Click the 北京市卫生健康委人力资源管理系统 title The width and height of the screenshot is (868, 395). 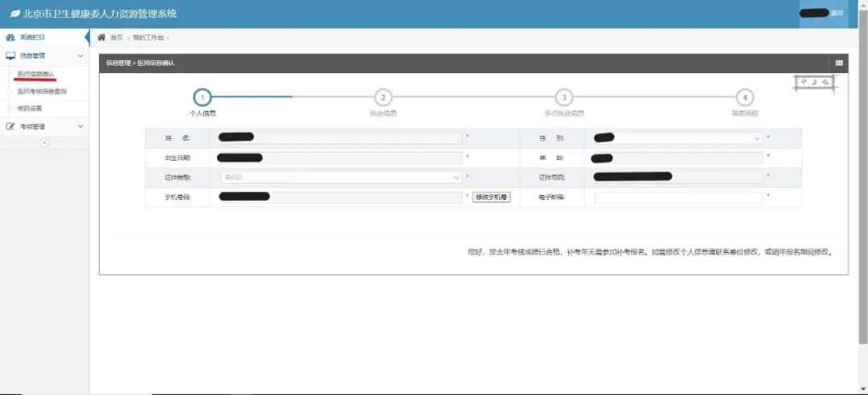point(100,14)
